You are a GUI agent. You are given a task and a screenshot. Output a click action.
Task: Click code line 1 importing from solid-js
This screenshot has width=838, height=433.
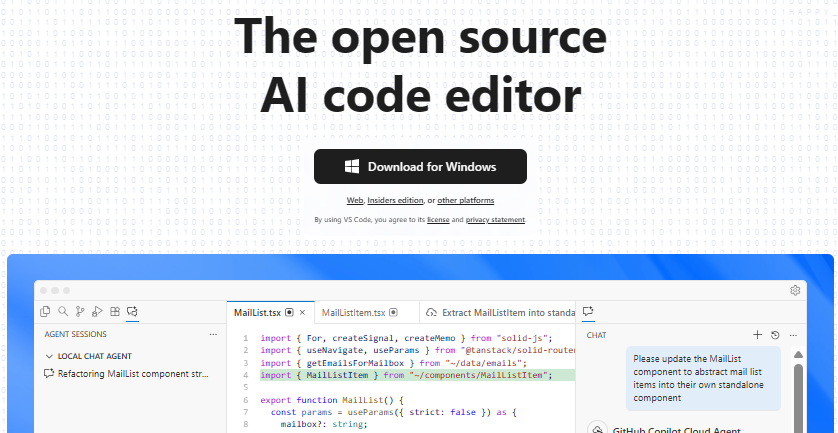coord(406,338)
